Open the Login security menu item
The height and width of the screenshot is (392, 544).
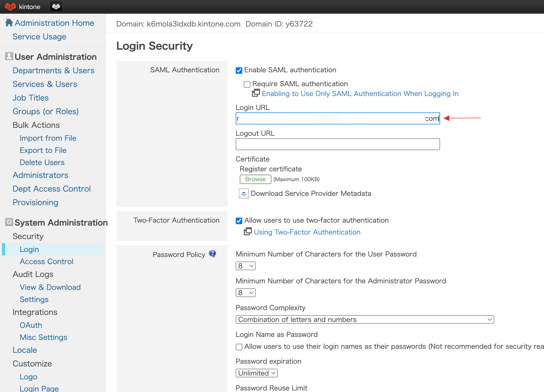click(29, 249)
